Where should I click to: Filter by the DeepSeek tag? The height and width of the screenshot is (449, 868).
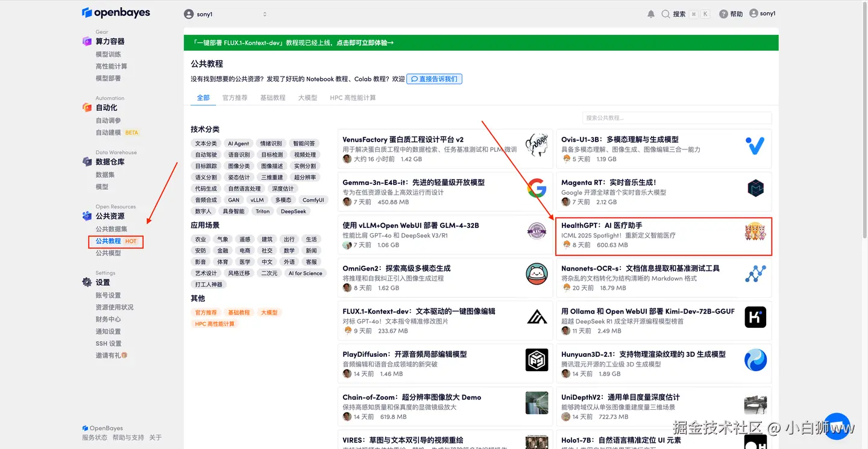pos(294,212)
